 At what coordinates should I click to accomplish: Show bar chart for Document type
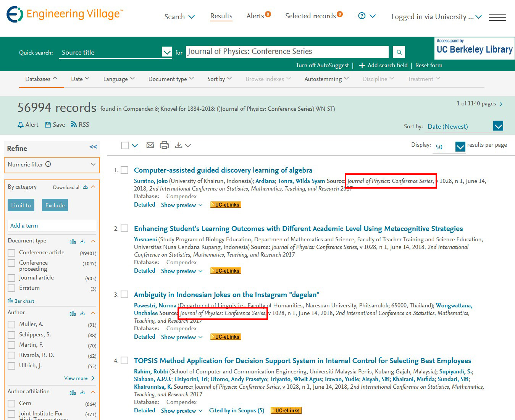(x=73, y=241)
